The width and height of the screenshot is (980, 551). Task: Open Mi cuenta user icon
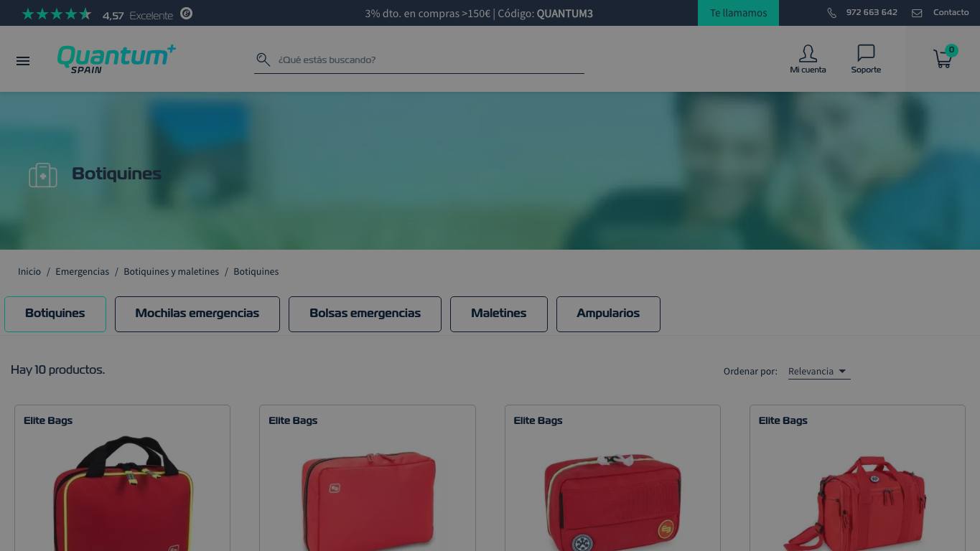tap(808, 54)
